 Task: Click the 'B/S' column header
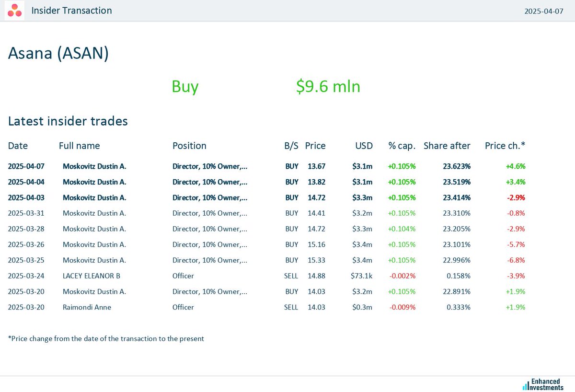291,146
